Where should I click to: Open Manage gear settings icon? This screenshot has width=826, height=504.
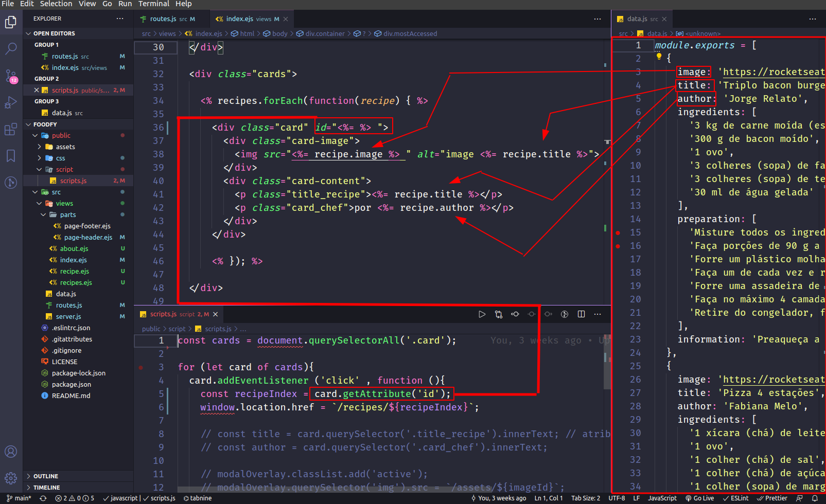coord(11,478)
